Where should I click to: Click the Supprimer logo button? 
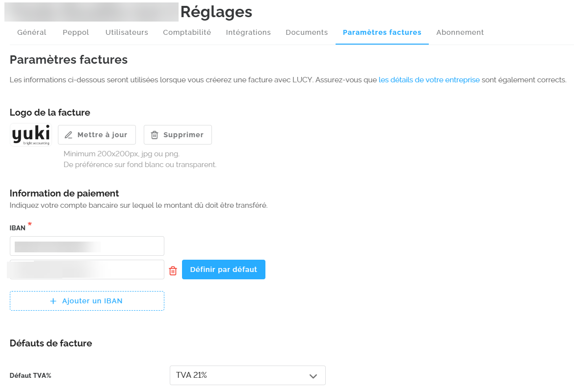(178, 135)
